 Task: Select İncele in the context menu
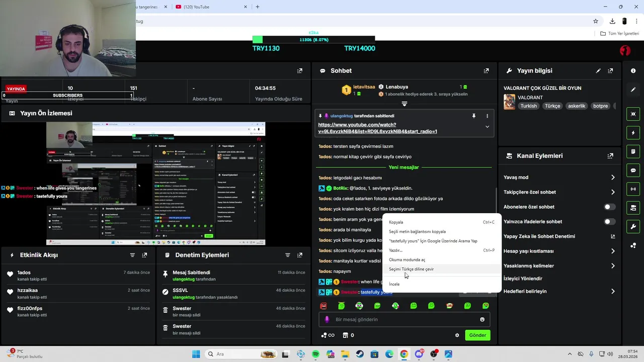[x=442, y=284]
